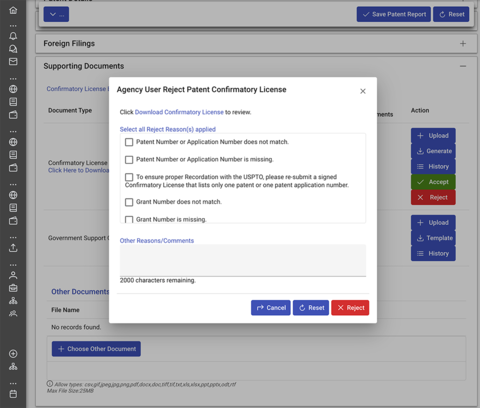The height and width of the screenshot is (408, 480).
Task: Click the 'Select all Reject Reason(s) applied' label
Action: point(168,129)
